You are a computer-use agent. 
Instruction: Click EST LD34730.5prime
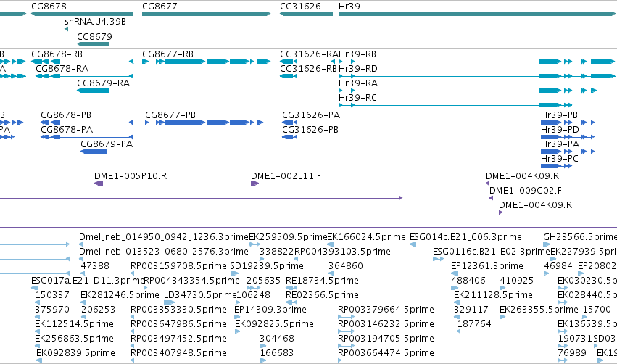[x=200, y=295]
